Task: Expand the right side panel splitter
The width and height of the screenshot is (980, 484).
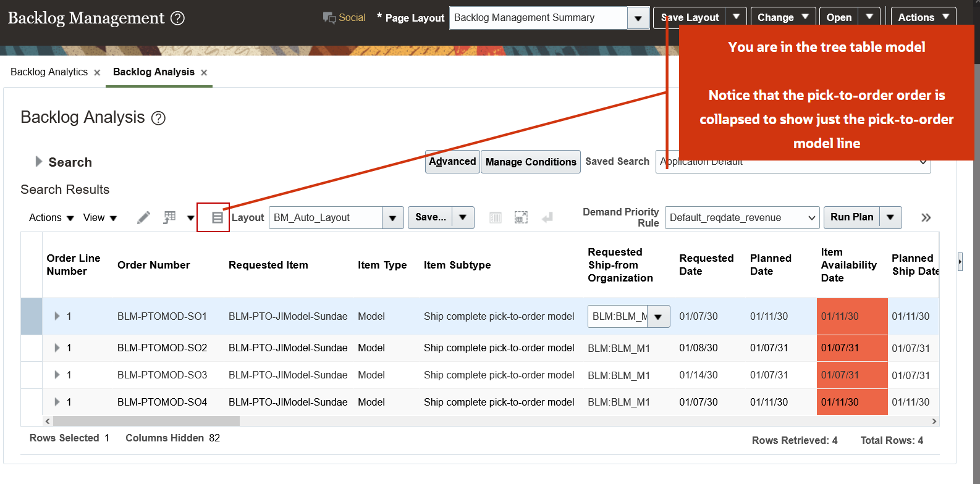Action: (x=960, y=262)
